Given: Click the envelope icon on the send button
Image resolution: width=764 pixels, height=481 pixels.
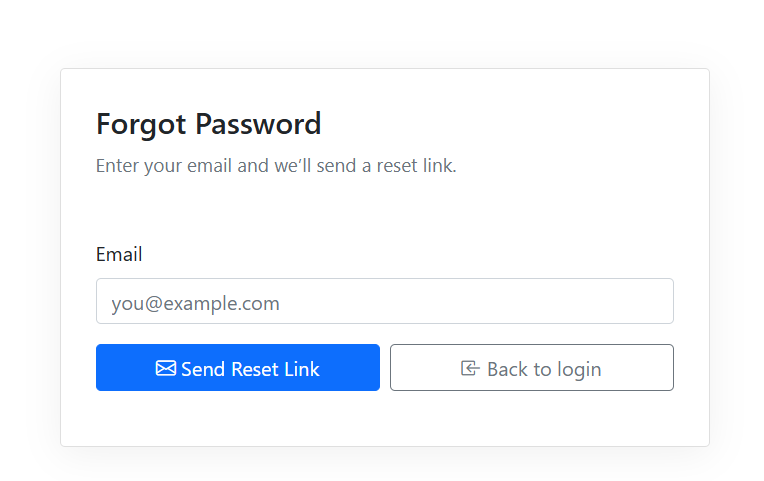Looking at the screenshot, I should coord(166,368).
